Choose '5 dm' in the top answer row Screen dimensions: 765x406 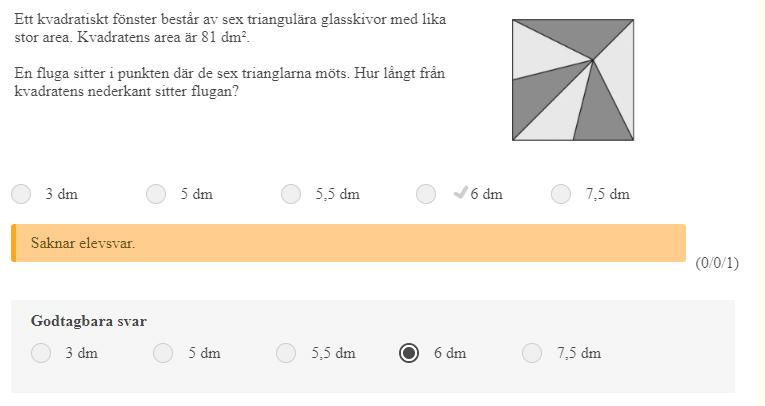tap(156, 194)
